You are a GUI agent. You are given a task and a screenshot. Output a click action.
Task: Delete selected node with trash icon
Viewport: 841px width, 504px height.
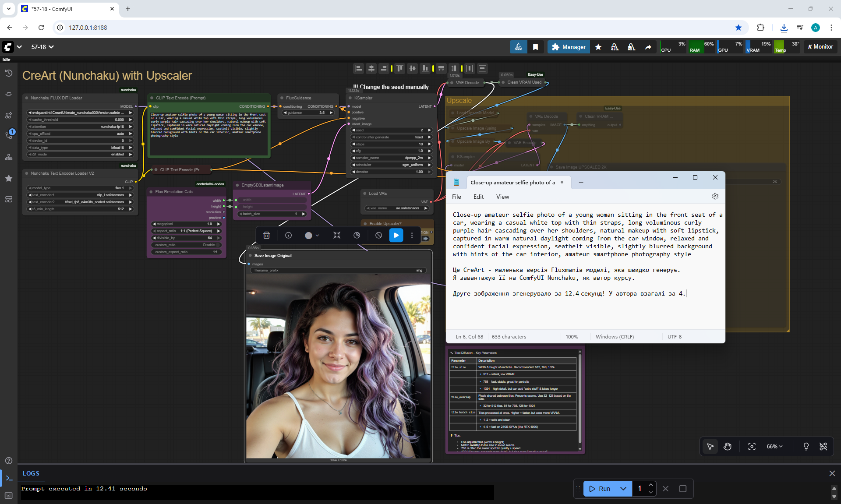tap(266, 236)
